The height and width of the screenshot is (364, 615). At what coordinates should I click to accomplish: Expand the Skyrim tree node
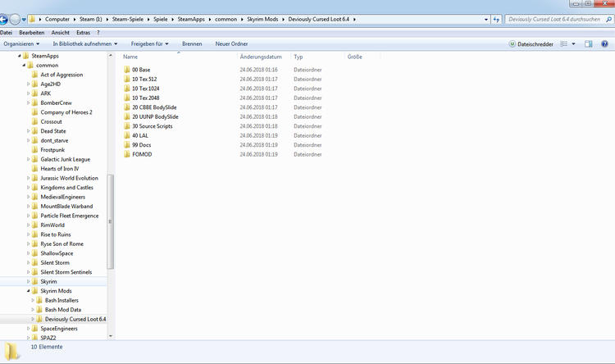[28, 282]
